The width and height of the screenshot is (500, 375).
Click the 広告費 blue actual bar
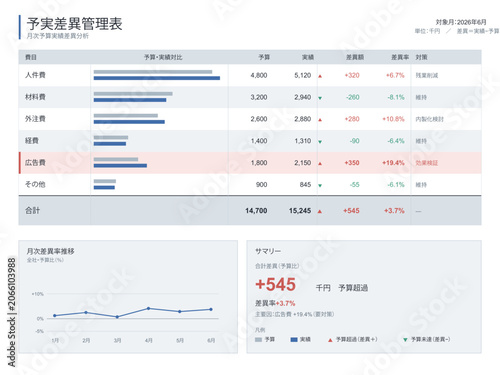120,165
